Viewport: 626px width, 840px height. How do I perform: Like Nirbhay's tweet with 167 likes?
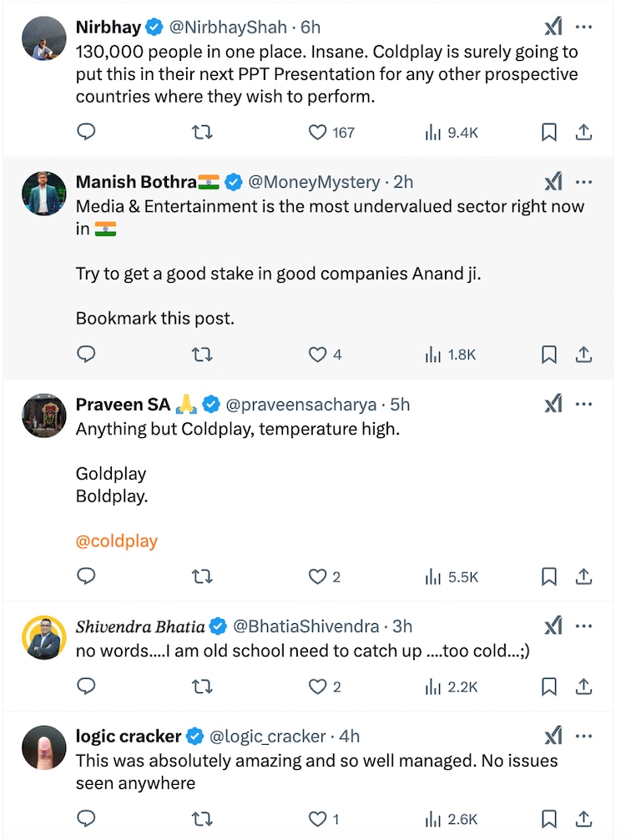pos(318,132)
